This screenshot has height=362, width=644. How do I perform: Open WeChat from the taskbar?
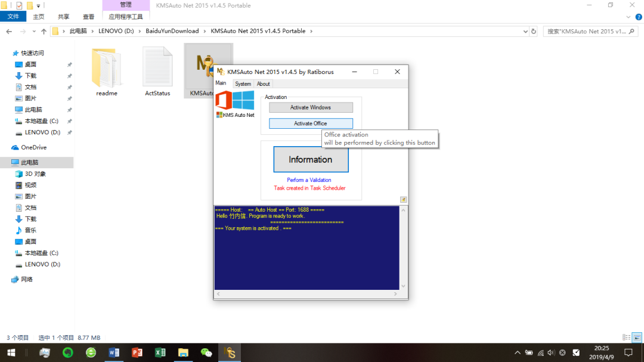point(206,352)
